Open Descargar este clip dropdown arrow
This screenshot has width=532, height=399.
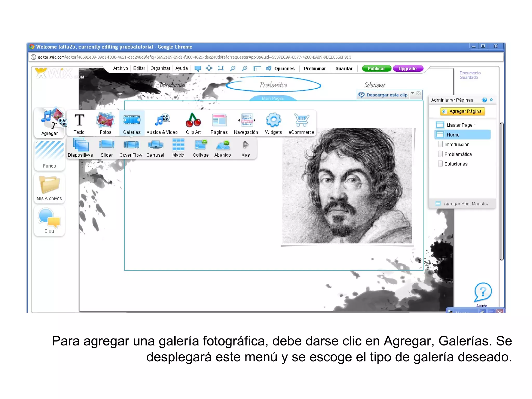[413, 93]
